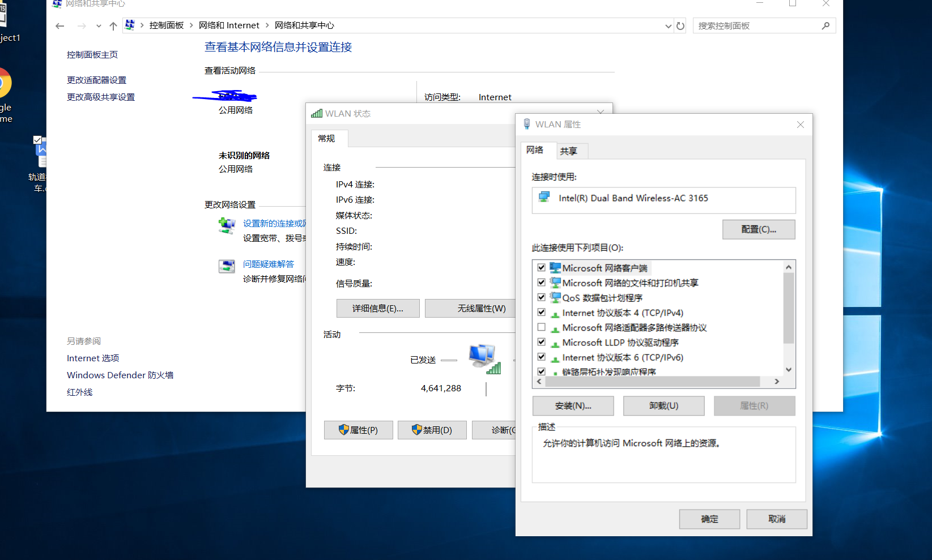Click the LLDP 协议驱动程序 item icon
The height and width of the screenshot is (560, 932).
[555, 344]
